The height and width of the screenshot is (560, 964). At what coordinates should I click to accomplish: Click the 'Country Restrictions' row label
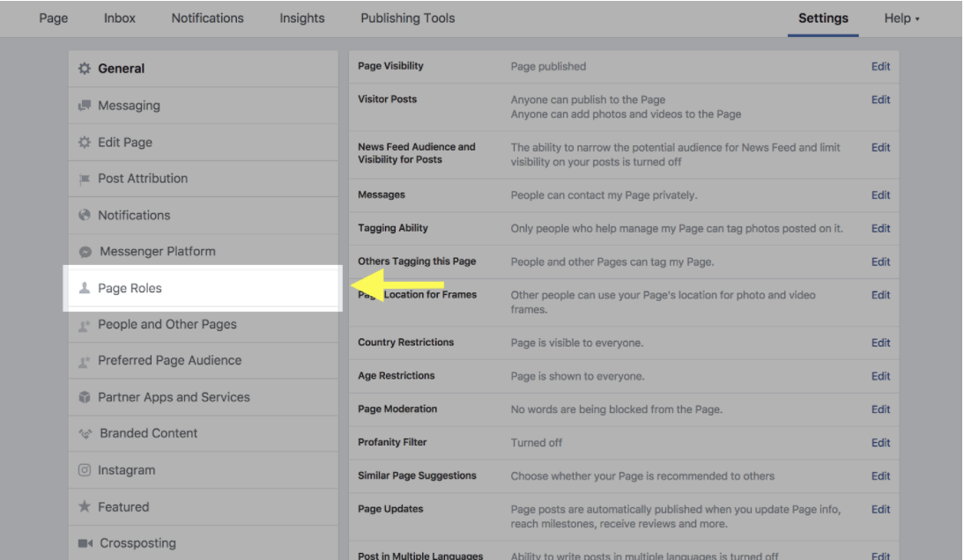pyautogui.click(x=405, y=342)
